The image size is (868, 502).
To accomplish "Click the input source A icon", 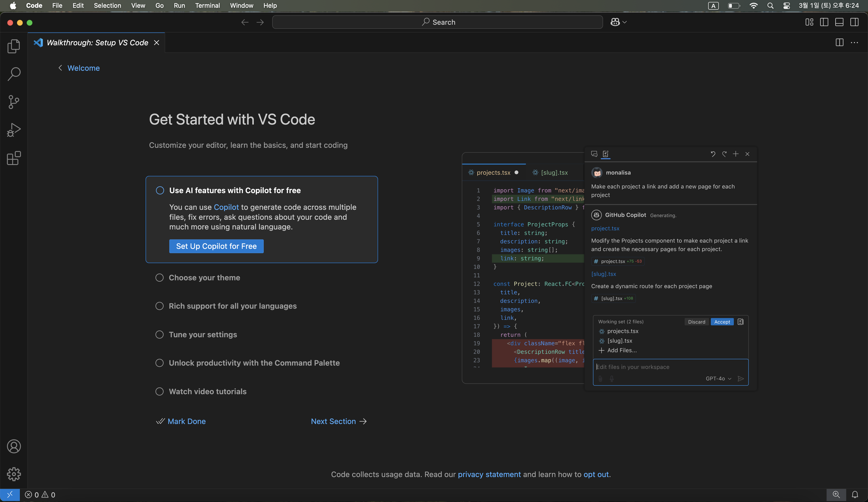I will pyautogui.click(x=713, y=6).
